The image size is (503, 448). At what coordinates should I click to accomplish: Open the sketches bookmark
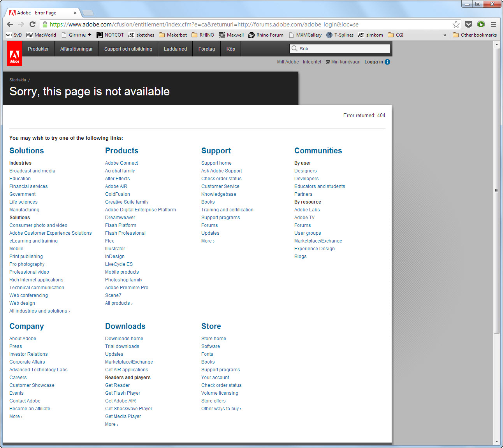click(x=141, y=35)
